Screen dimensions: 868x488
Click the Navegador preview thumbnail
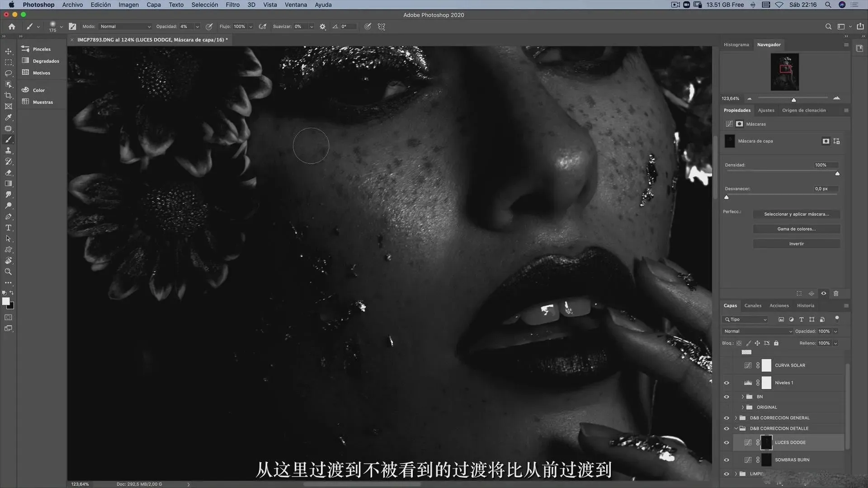click(784, 72)
